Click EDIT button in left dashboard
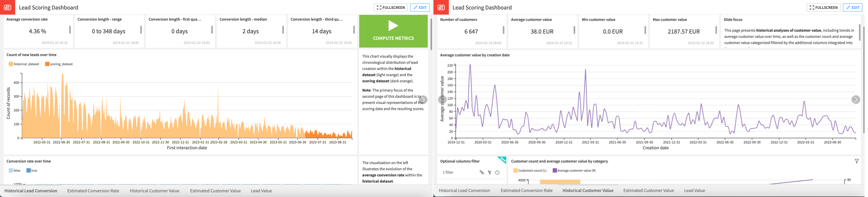 click(419, 7)
